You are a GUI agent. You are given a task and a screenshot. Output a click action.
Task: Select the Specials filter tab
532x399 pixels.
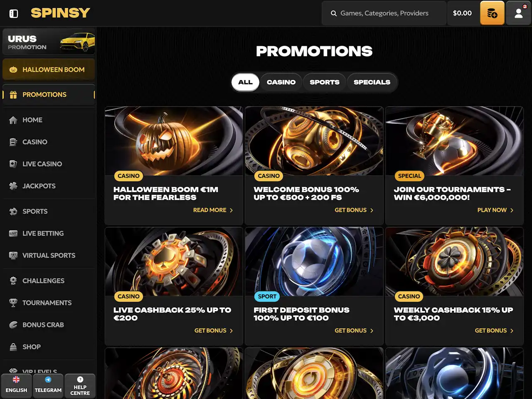click(x=372, y=82)
